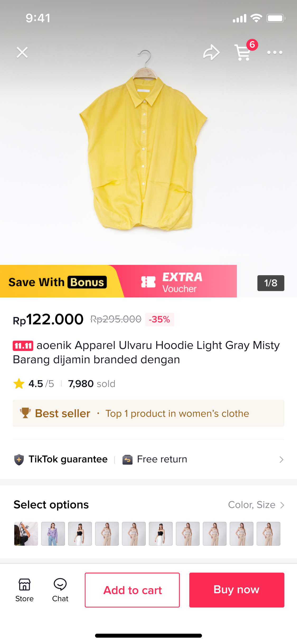Tap the TikTok guarantee shield icon
Image resolution: width=297 pixels, height=644 pixels.
(x=19, y=459)
